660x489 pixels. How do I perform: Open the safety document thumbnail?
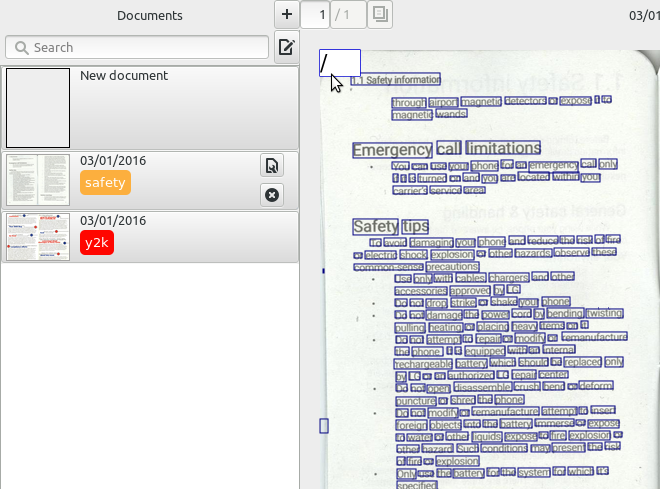tap(38, 180)
